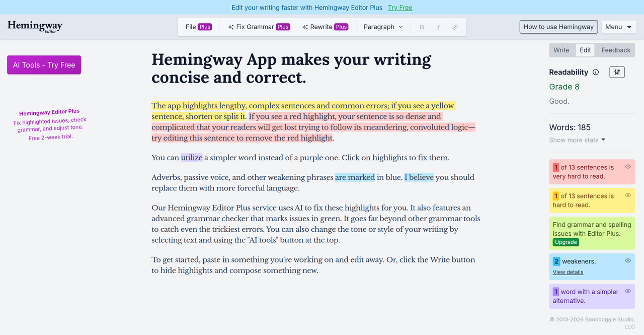Click the red highlighted sentence in editor

(x=313, y=127)
